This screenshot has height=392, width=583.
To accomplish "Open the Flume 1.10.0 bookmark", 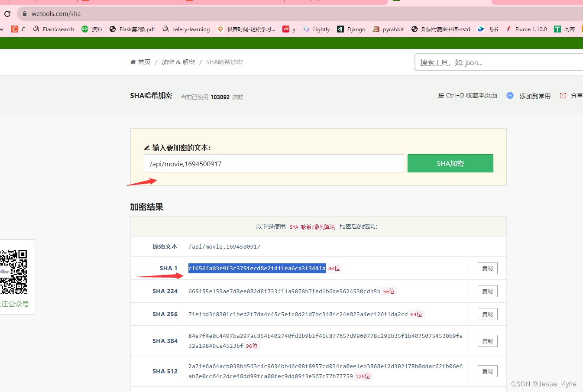I will [526, 29].
